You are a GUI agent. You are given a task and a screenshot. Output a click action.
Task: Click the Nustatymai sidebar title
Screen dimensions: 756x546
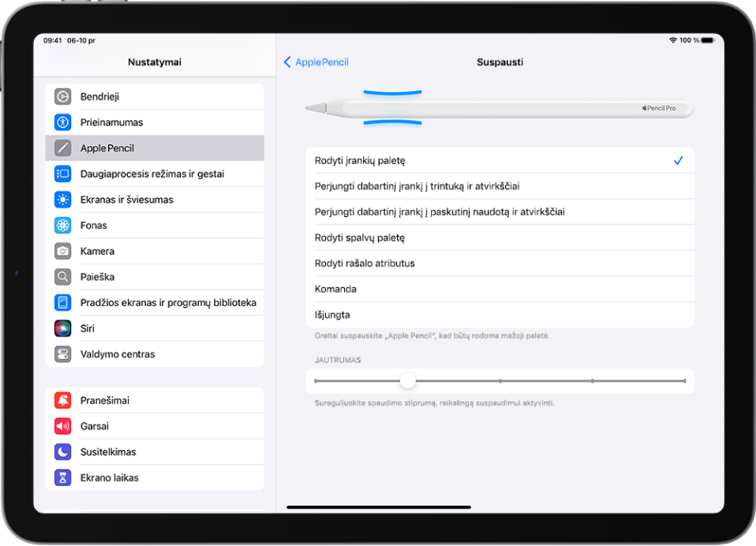[x=155, y=62]
